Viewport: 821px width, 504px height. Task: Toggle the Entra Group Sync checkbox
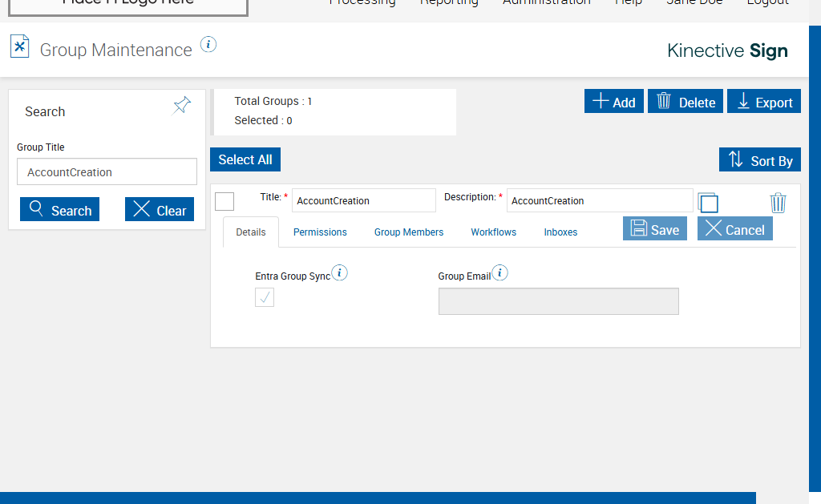pyautogui.click(x=265, y=297)
